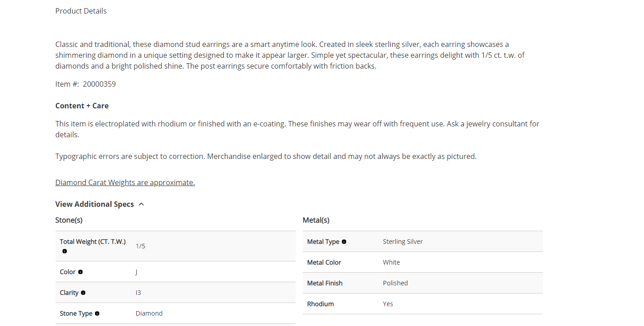The width and height of the screenshot is (644, 326).
Task: Collapse View Additional Specs chevron arrow
Action: point(141,204)
